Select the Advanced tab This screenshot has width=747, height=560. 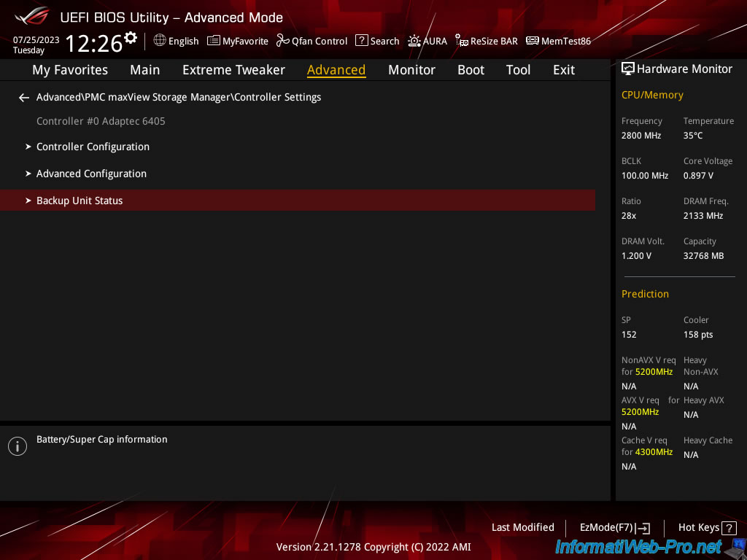click(336, 70)
